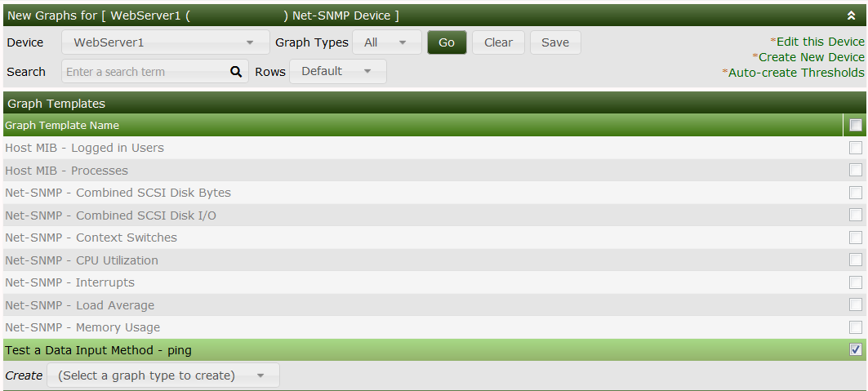Open the Device dropdown showing WebServer1
The image size is (868, 391).
click(x=165, y=42)
